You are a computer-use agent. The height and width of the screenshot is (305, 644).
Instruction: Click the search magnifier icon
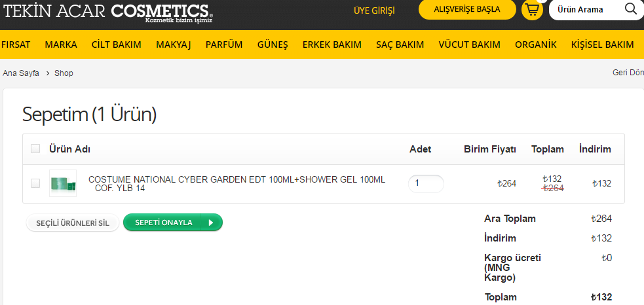coord(630,9)
